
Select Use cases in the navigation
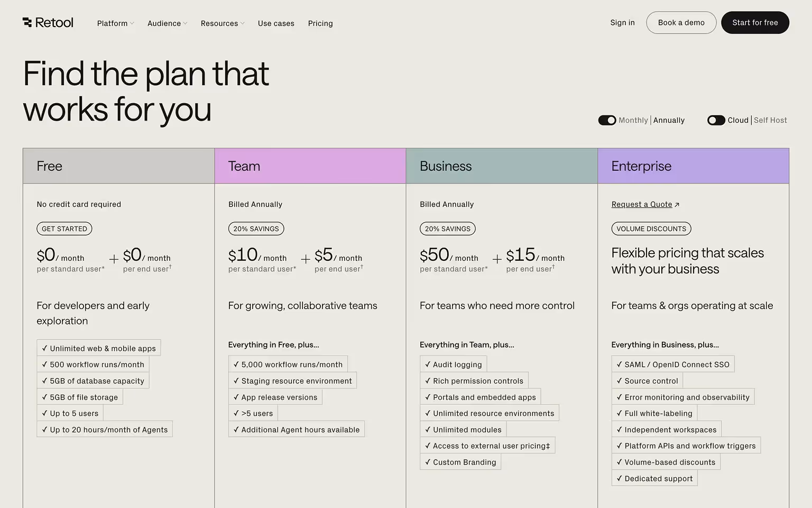point(276,23)
